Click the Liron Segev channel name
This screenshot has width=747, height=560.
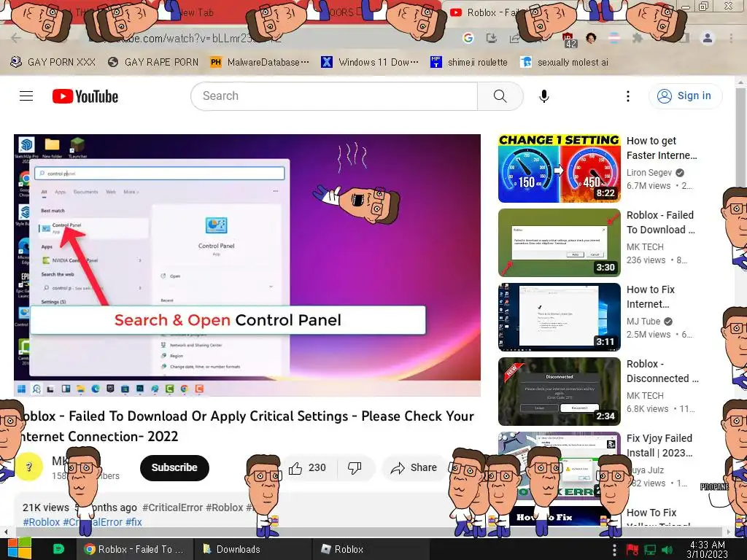tap(649, 172)
